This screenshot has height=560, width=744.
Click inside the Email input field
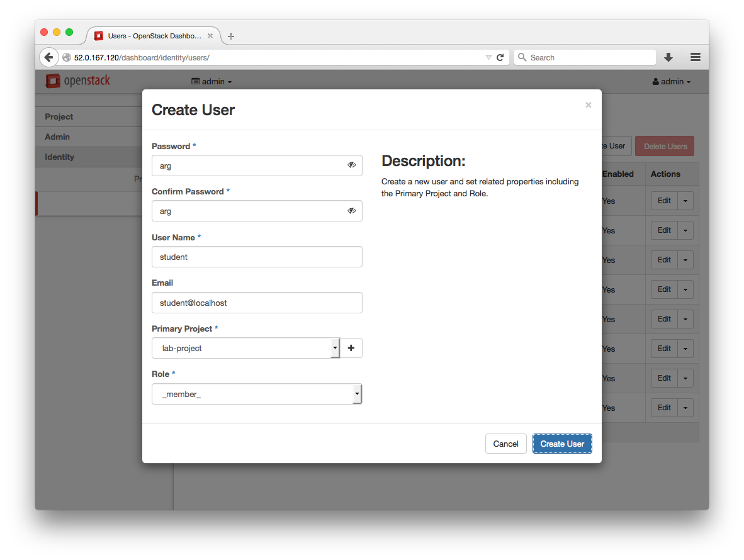257,302
